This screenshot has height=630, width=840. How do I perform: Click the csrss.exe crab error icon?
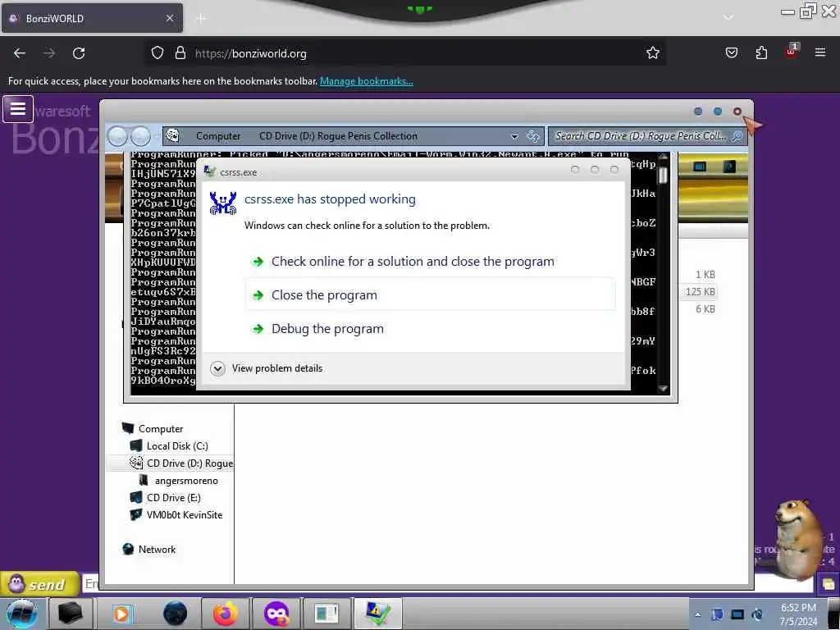[223, 203]
